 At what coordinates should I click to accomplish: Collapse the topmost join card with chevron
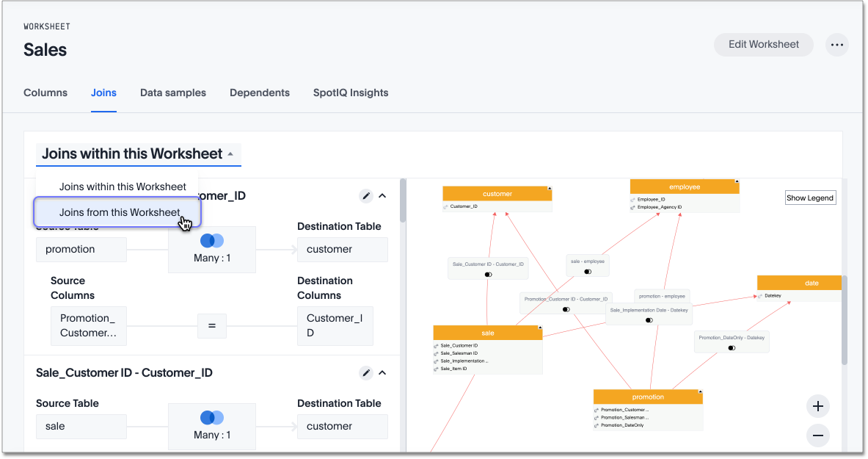pyautogui.click(x=382, y=196)
